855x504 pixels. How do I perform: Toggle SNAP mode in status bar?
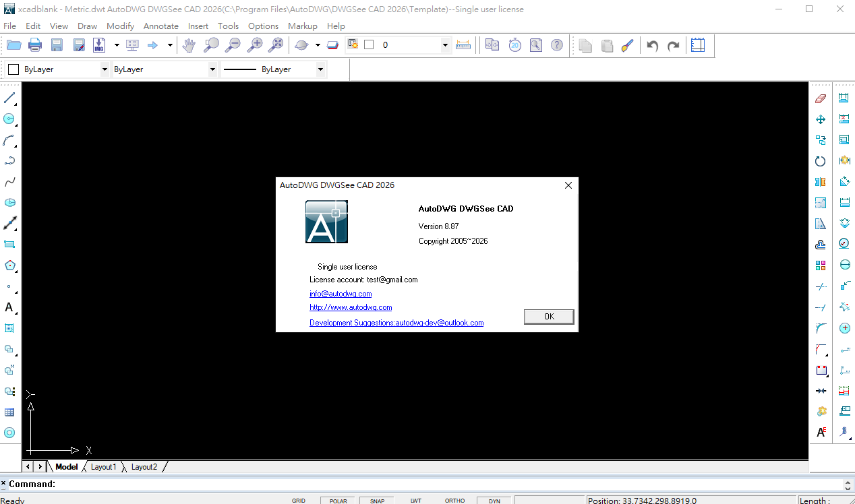[x=377, y=501]
